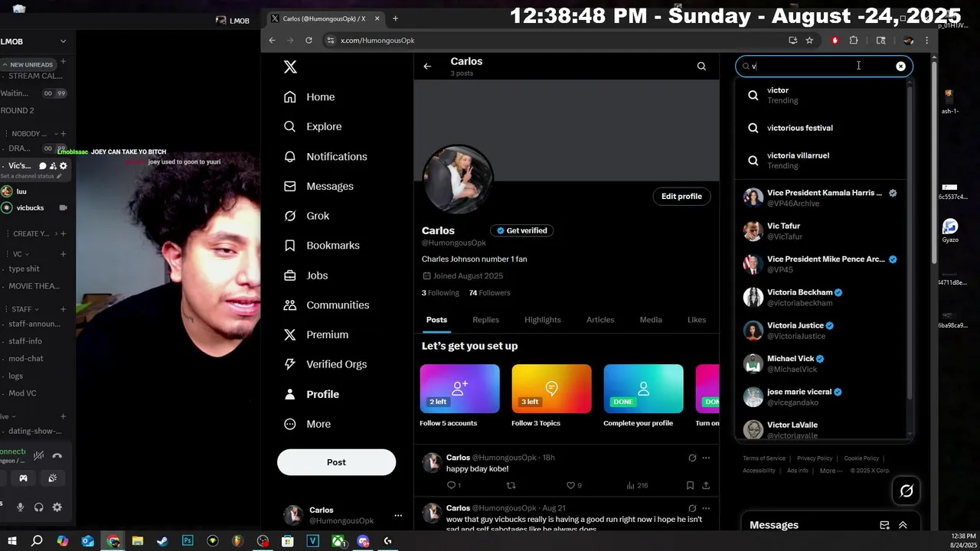Open Steam from the taskbar
The width and height of the screenshot is (980, 551).
(x=162, y=541)
